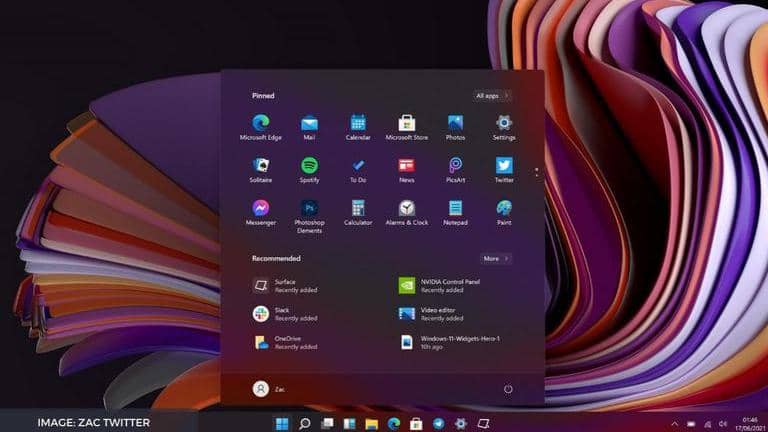The width and height of the screenshot is (768, 432).
Task: Open the Solitaire pinned app
Action: click(x=261, y=165)
